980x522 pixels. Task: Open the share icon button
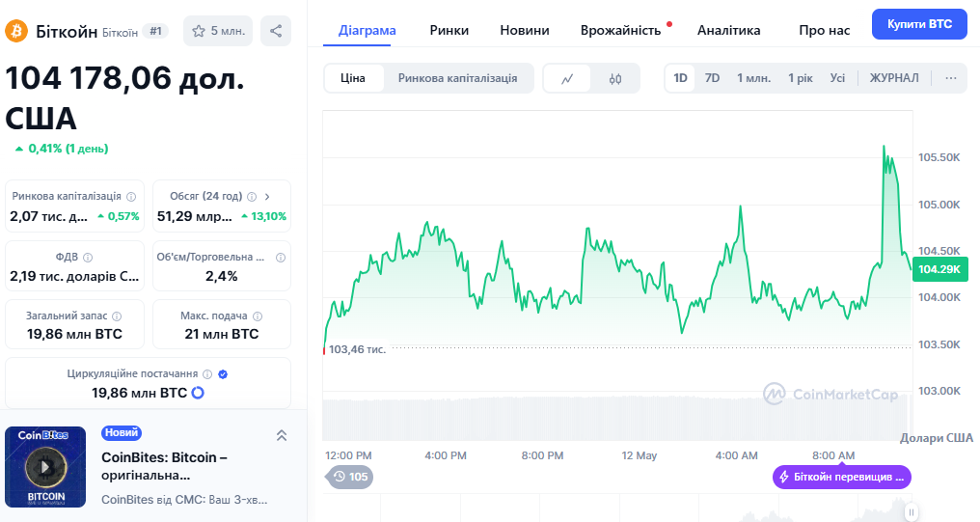(276, 31)
